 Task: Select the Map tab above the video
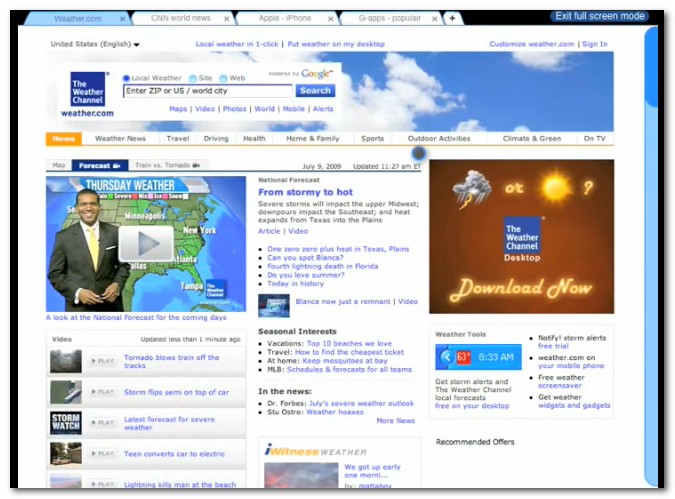pos(59,165)
